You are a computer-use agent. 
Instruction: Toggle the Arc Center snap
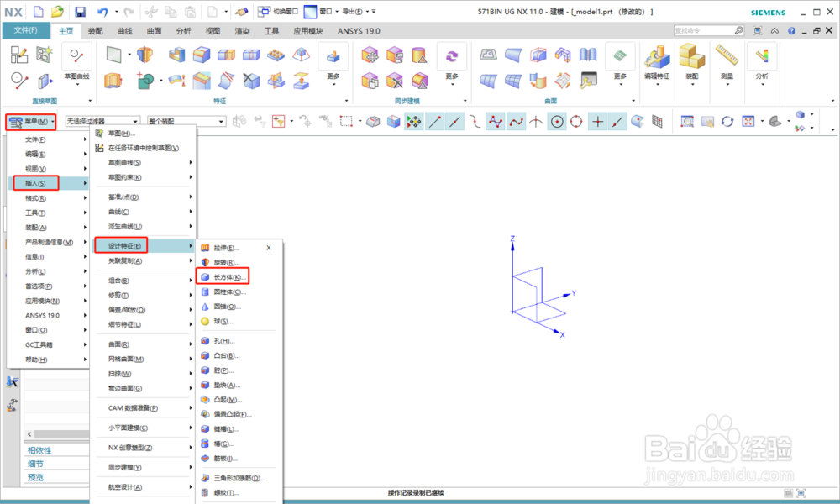557,122
